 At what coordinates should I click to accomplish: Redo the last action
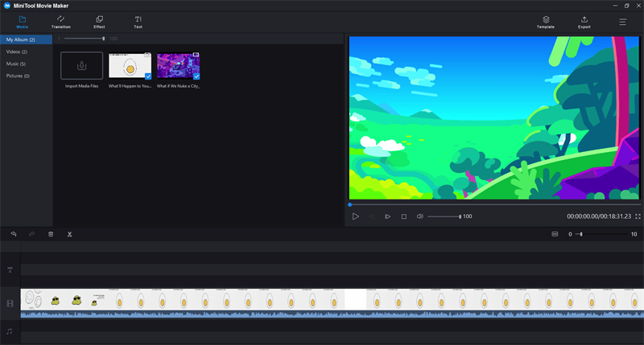point(32,234)
